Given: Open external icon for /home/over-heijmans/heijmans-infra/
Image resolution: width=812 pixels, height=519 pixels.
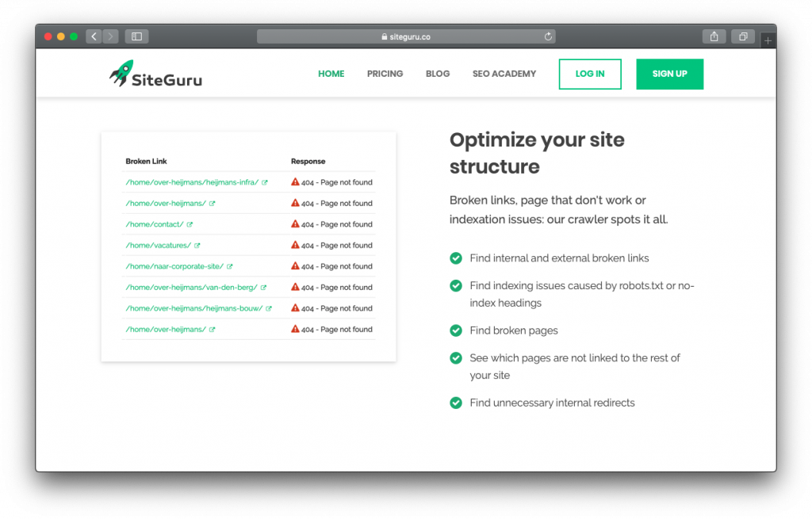Looking at the screenshot, I should 265,182.
